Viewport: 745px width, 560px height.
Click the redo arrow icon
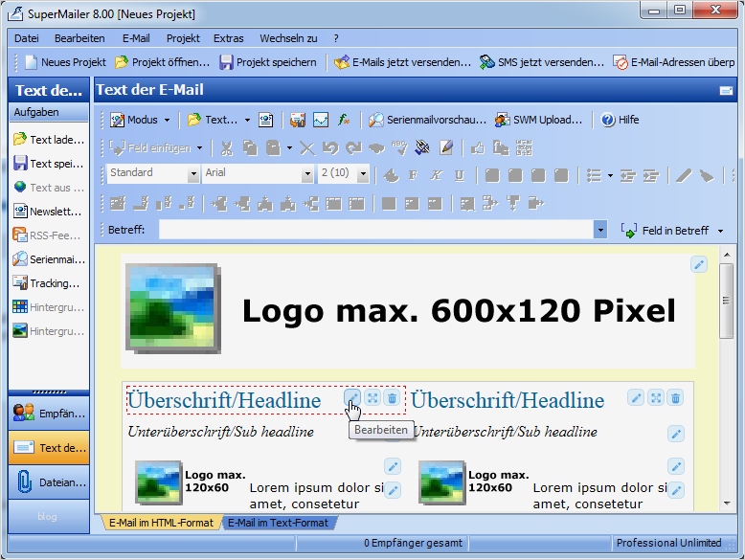353,148
